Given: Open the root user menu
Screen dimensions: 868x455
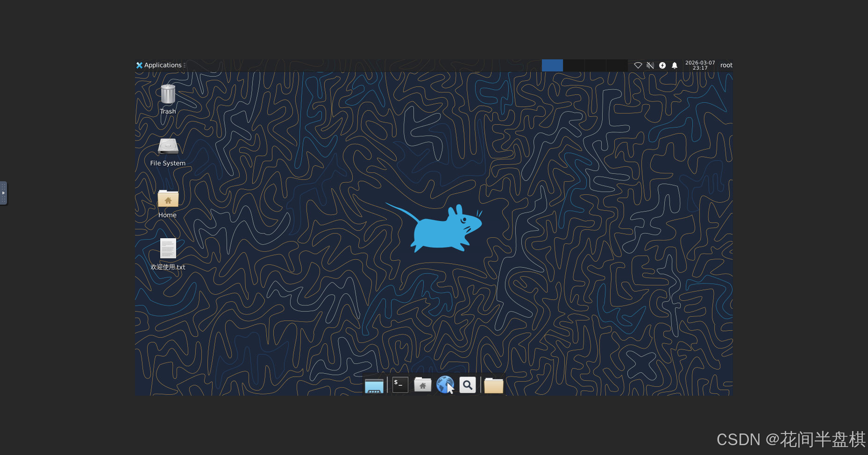Looking at the screenshot, I should click(x=726, y=65).
